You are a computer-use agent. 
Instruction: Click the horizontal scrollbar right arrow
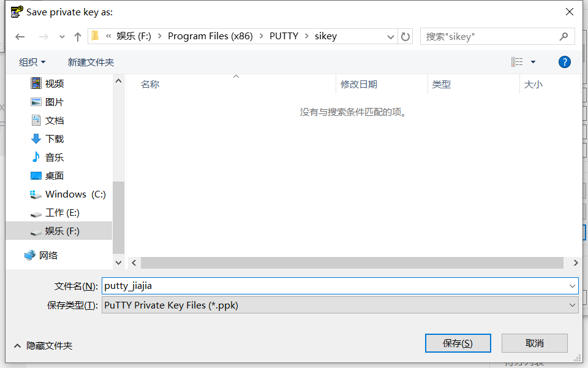(575, 263)
